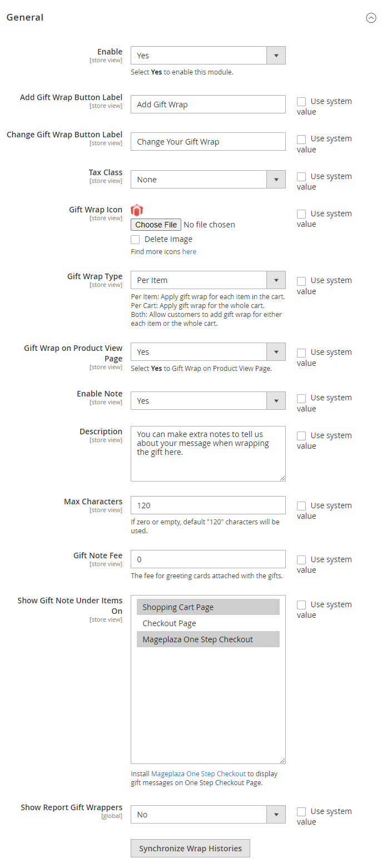
Task: Collapse the General section chevron icon
Action: point(371,18)
